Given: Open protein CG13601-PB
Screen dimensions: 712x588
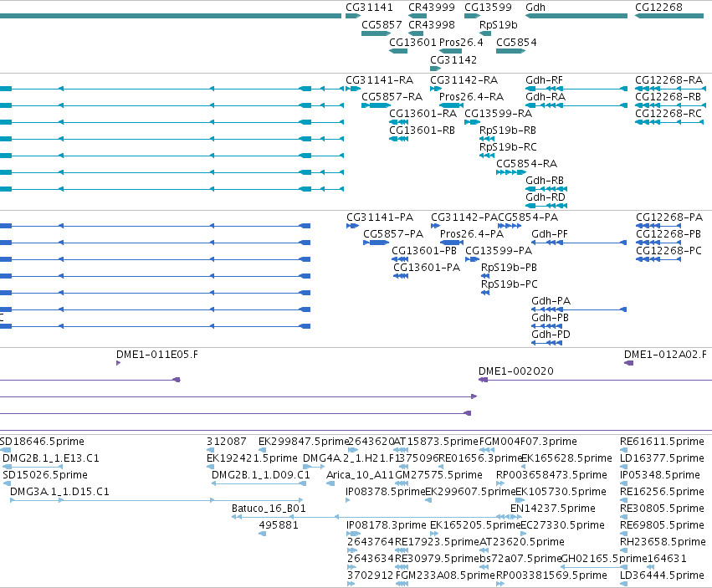Looking at the screenshot, I should pyautogui.click(x=424, y=251).
